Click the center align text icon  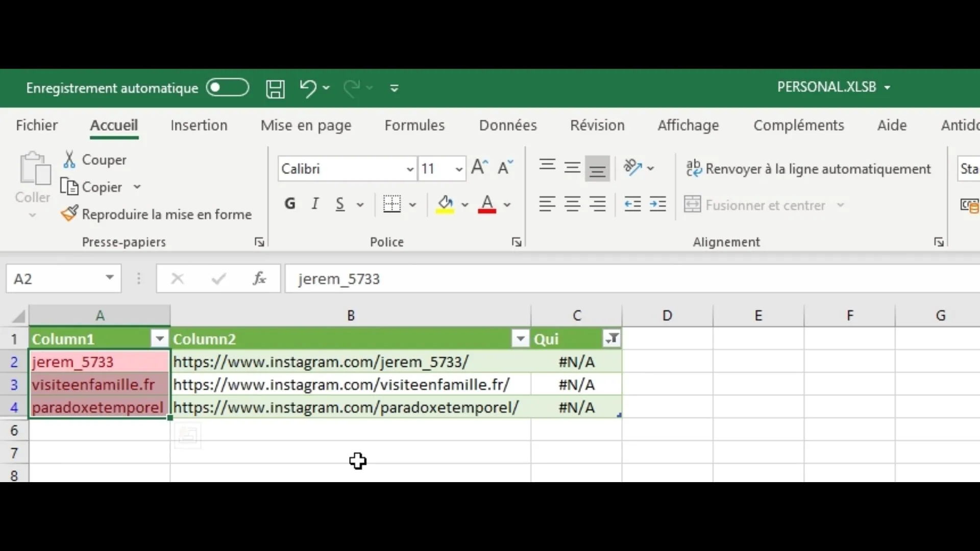[572, 205]
